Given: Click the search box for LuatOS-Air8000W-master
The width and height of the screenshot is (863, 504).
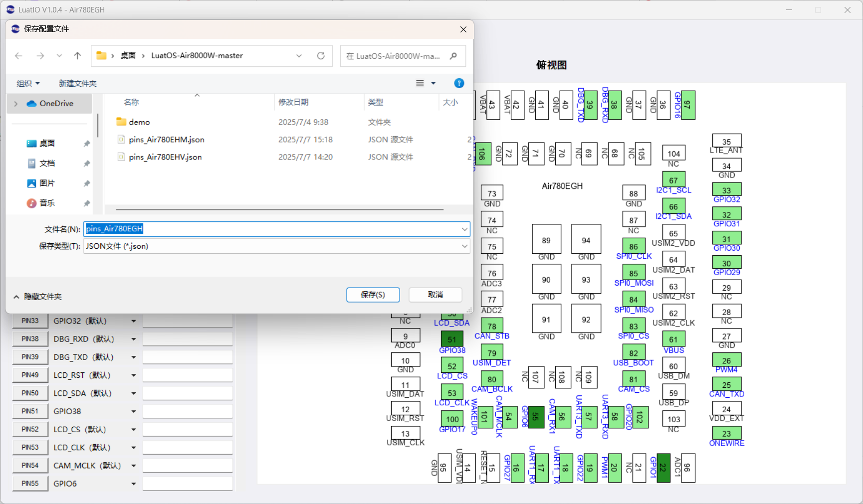Looking at the screenshot, I should 403,56.
